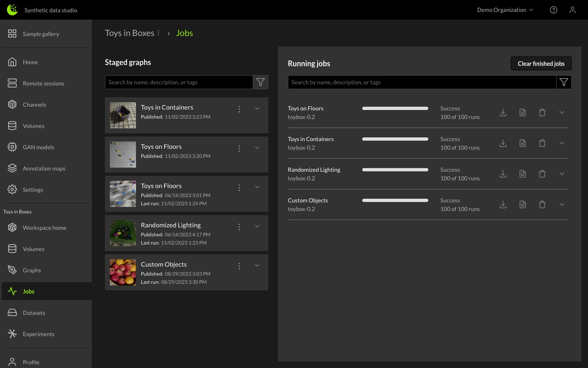Image resolution: width=588 pixels, height=368 pixels.
Task: Expand the Randomized Lighting staged graph
Action: click(257, 226)
